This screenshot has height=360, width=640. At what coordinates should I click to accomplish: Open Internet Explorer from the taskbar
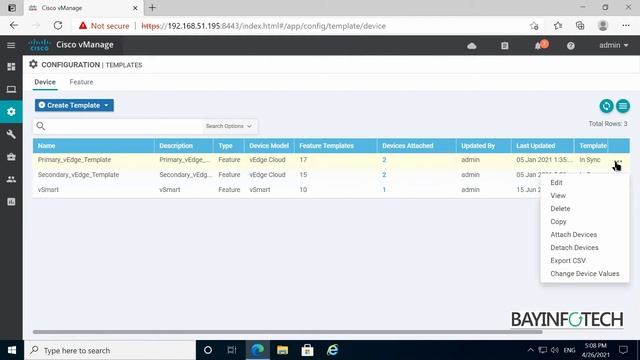(333, 350)
